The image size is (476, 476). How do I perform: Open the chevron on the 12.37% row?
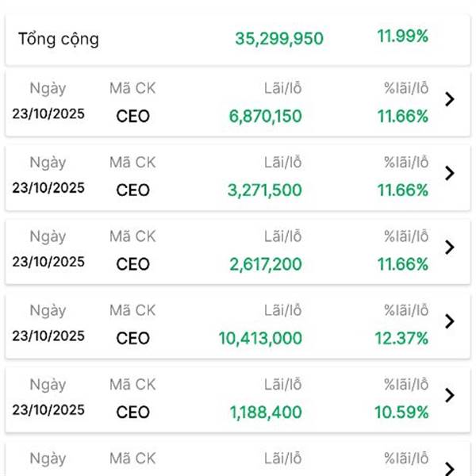(449, 321)
